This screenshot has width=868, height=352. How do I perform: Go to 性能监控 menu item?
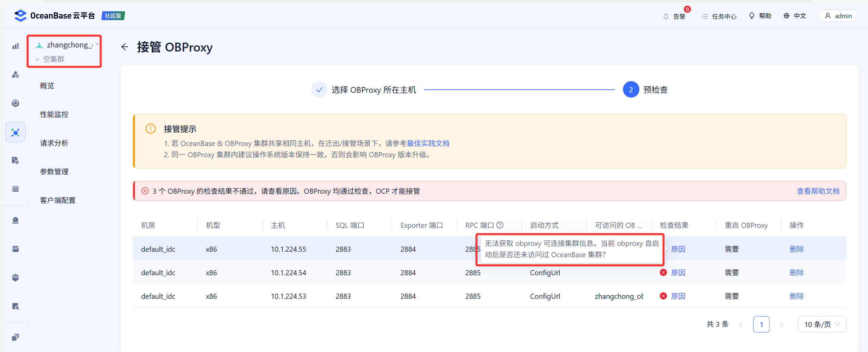pyautogui.click(x=54, y=114)
